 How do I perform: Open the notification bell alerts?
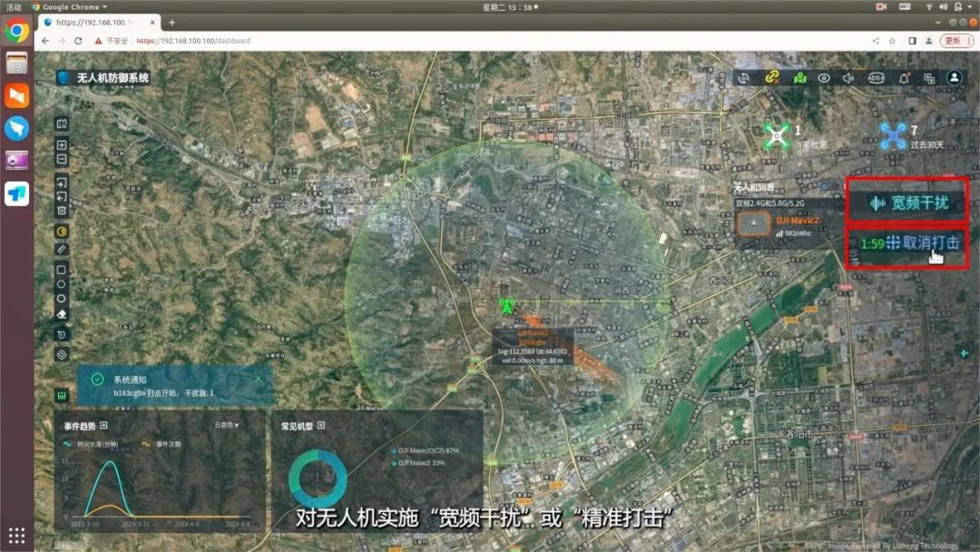pos(904,78)
